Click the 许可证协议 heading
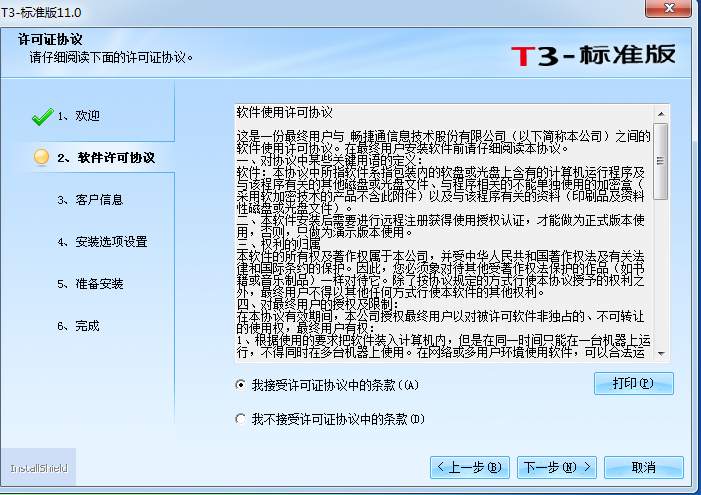The height and width of the screenshot is (495, 701). coord(50,39)
